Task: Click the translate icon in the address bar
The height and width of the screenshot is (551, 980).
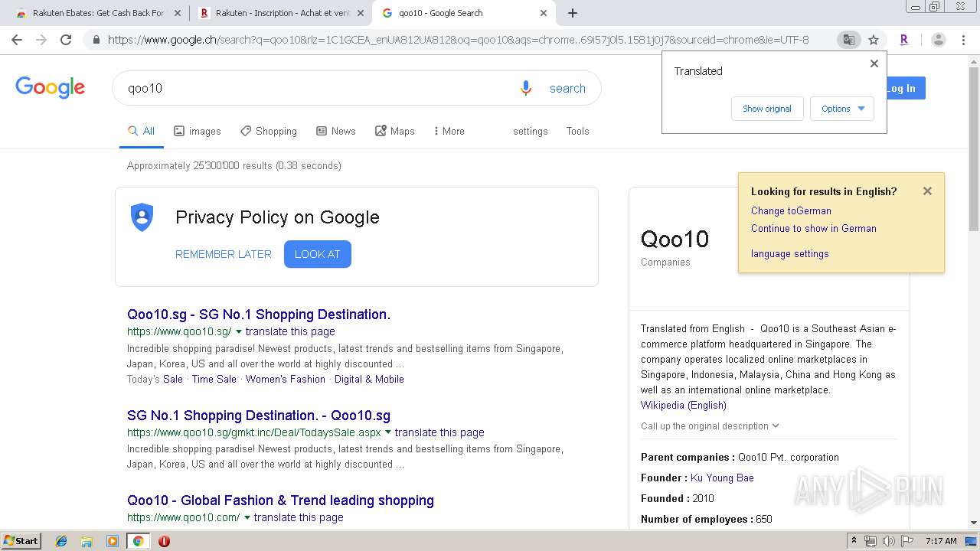Action: 848,40
